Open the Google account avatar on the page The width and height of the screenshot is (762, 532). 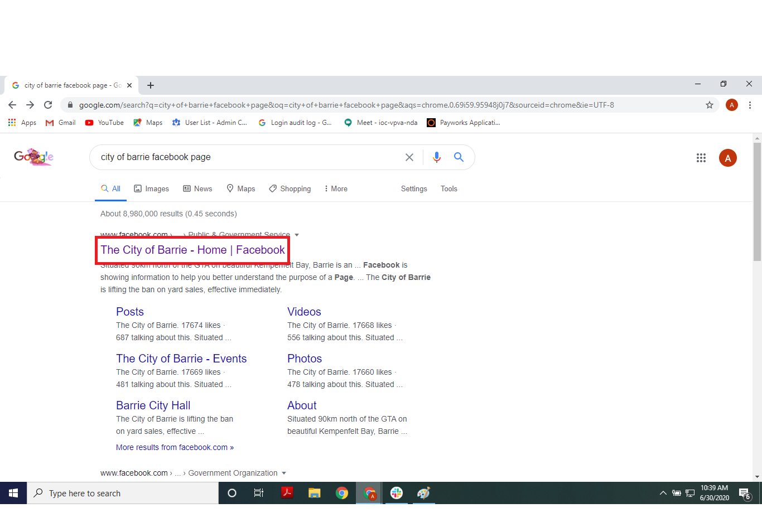[x=728, y=158]
